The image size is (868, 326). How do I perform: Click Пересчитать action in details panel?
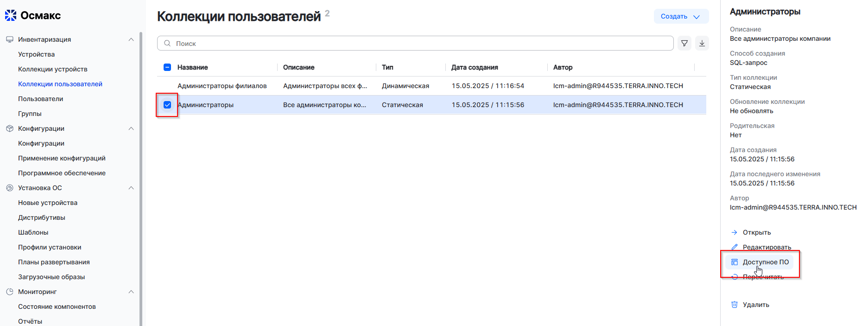pyautogui.click(x=763, y=277)
